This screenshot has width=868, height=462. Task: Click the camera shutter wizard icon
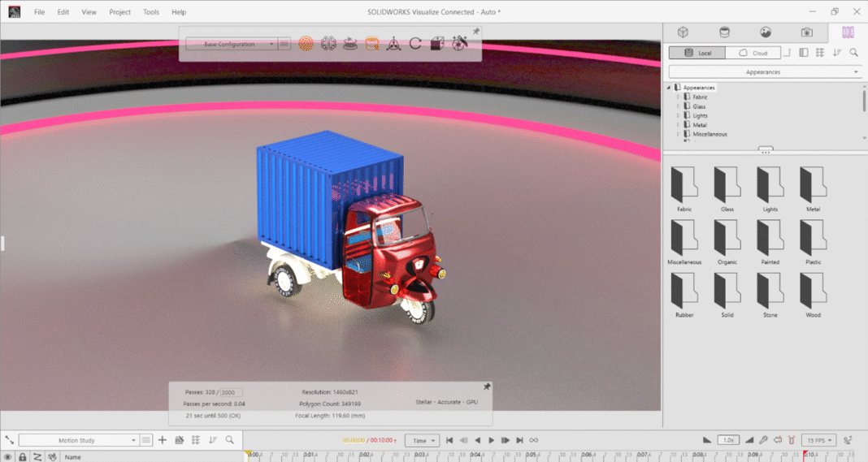coord(459,43)
